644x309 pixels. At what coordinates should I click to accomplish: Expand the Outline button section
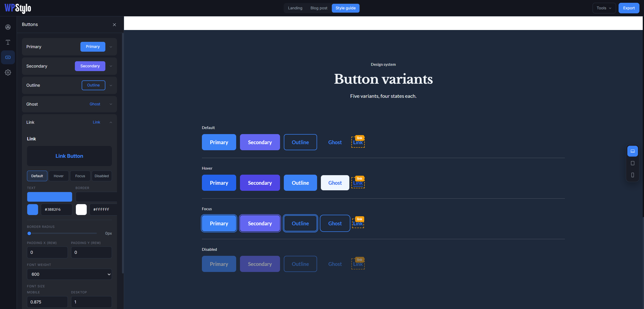[x=111, y=85]
